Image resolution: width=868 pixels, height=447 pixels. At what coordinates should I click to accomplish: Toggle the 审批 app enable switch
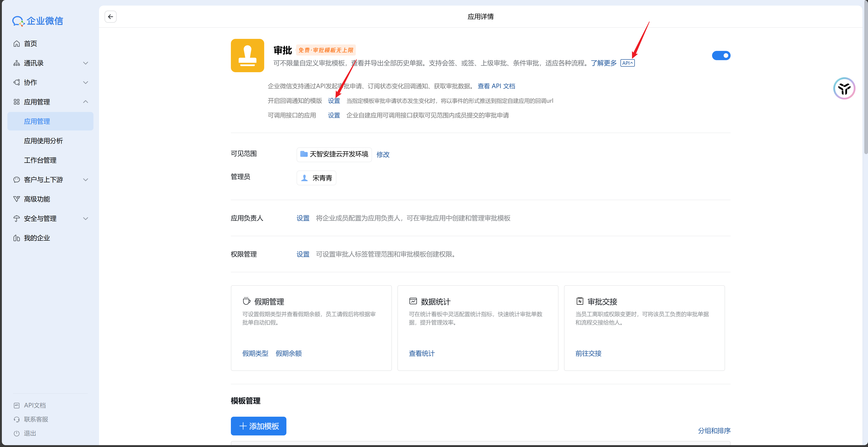point(721,56)
